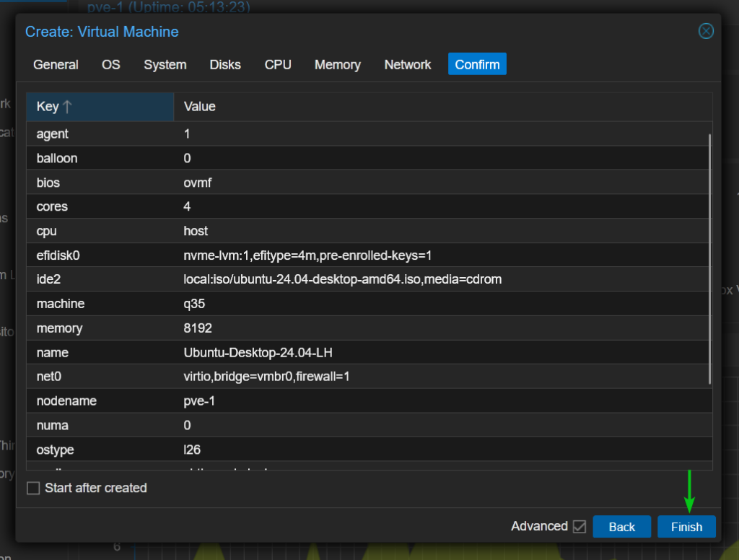
Task: Click the ide2 key cell
Action: [48, 279]
